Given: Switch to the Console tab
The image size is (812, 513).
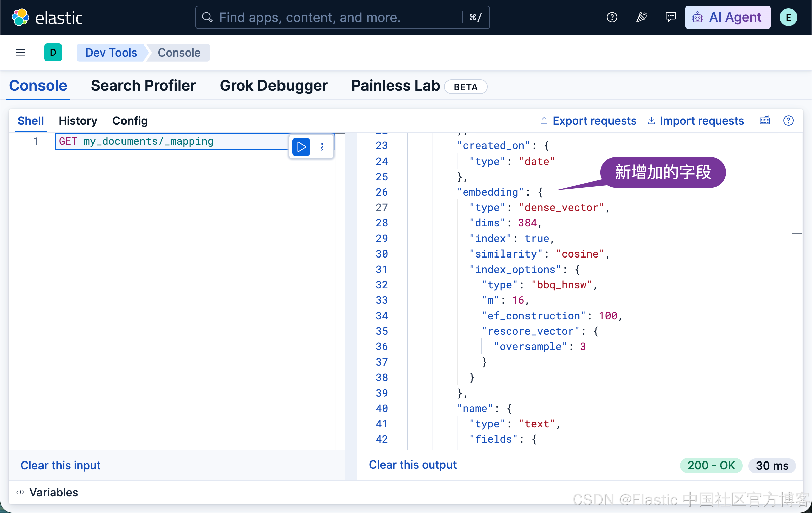Looking at the screenshot, I should pos(38,86).
